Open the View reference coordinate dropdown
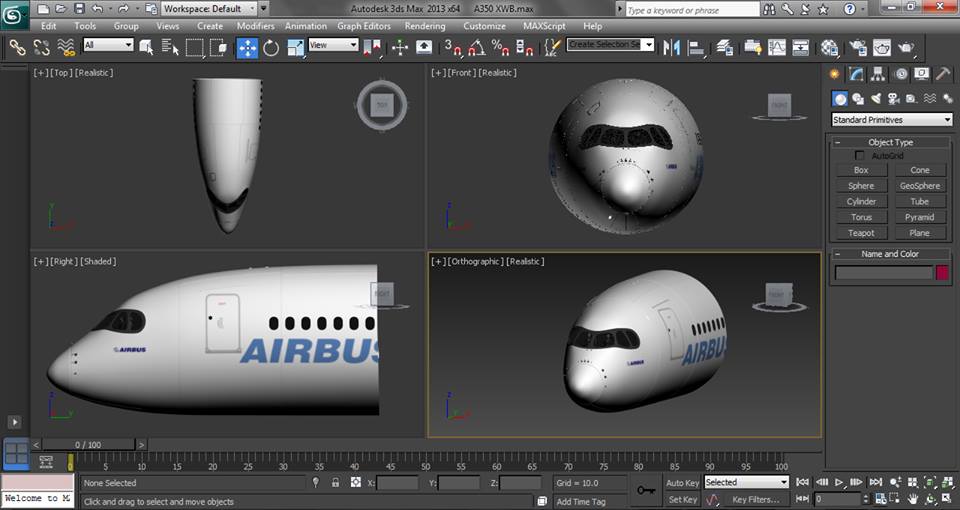Image resolution: width=960 pixels, height=510 pixels. click(x=333, y=45)
